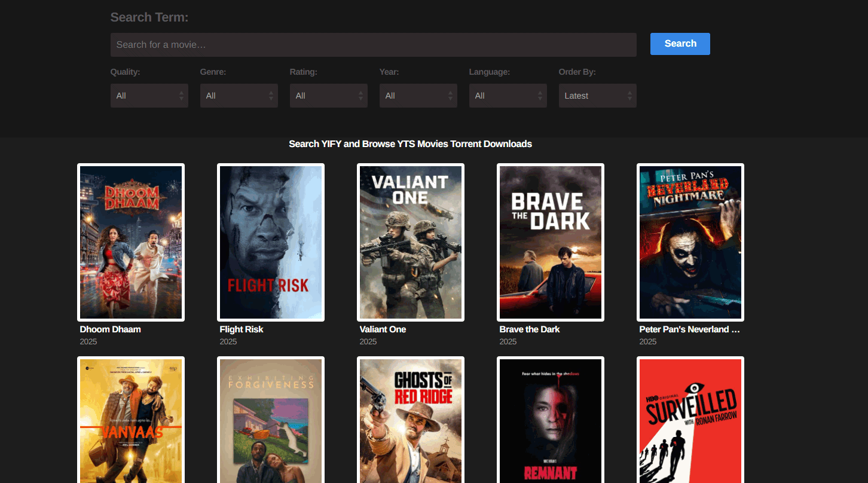868x483 pixels.
Task: Click the Search YIFY and Browse YTS heading
Action: point(411,144)
